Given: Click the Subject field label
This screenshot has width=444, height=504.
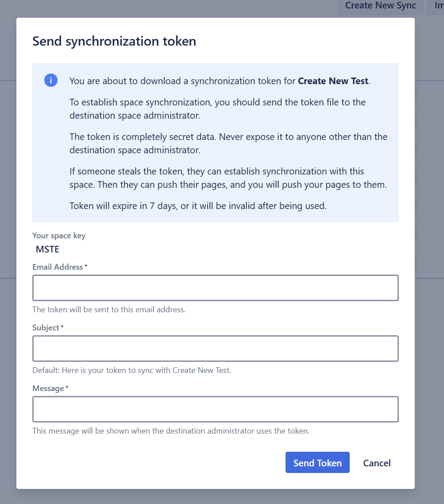Looking at the screenshot, I should (46, 328).
